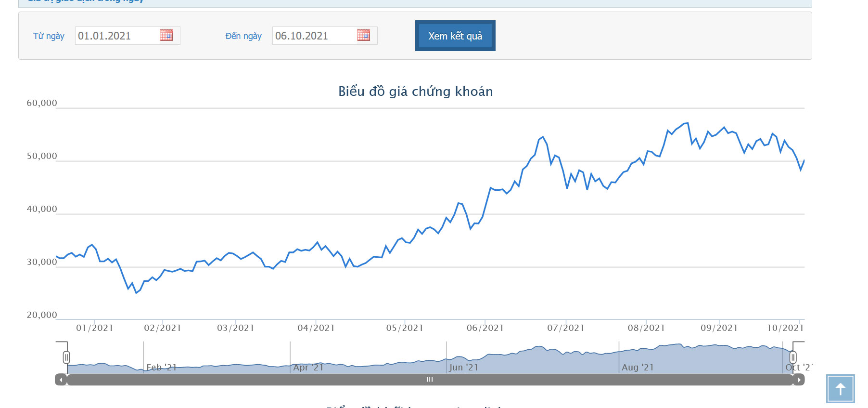Click the right range handle of navigator
The width and height of the screenshot is (868, 408).
click(793, 357)
